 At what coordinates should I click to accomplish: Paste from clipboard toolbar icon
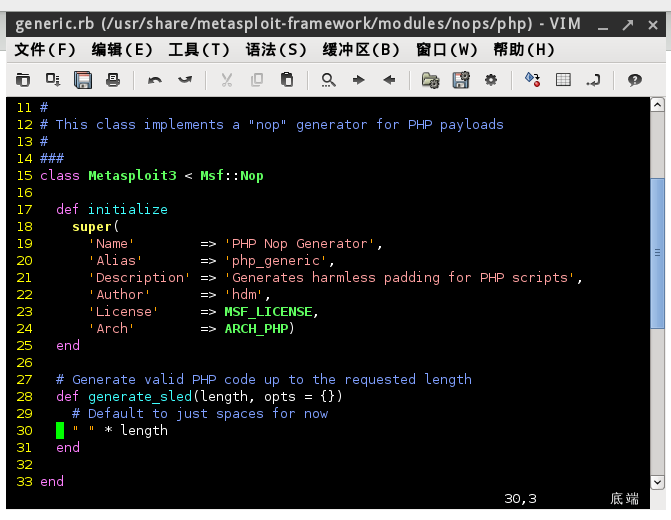click(x=287, y=80)
